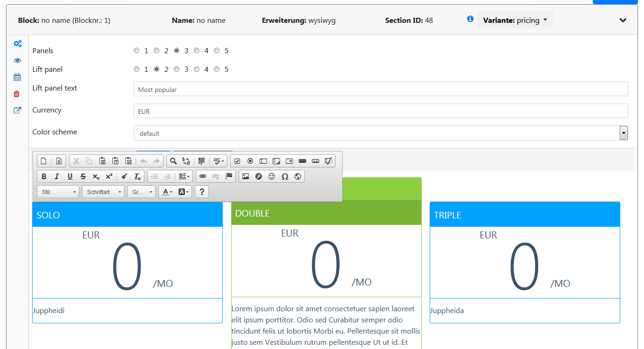Insert a hidden field form element
The width and height of the screenshot is (644, 349).
[329, 161]
